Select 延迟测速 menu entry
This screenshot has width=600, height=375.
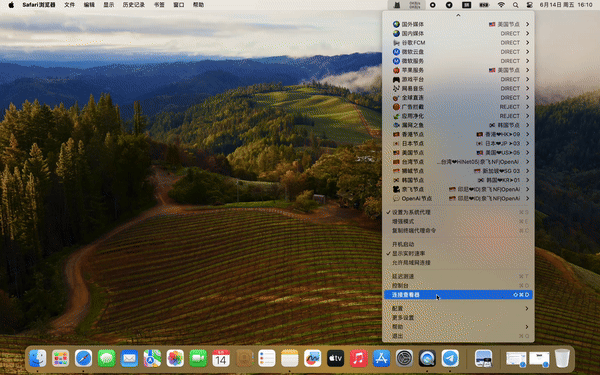458,276
